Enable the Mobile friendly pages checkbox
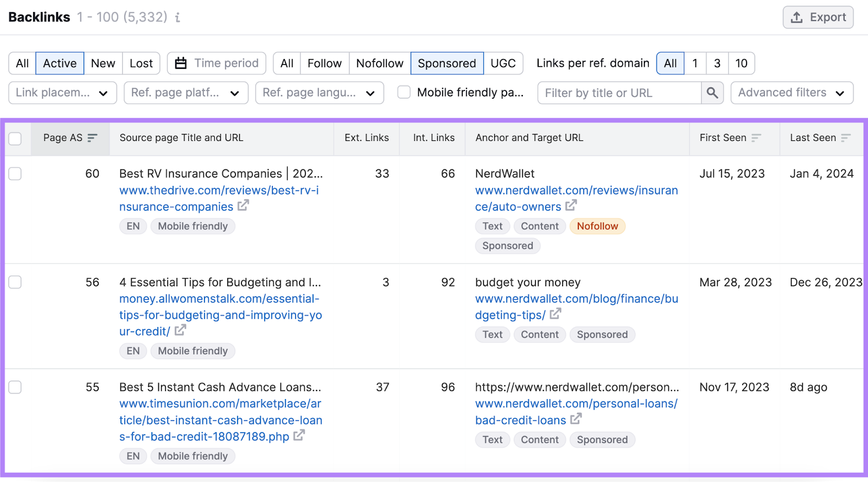868x482 pixels. (x=404, y=92)
